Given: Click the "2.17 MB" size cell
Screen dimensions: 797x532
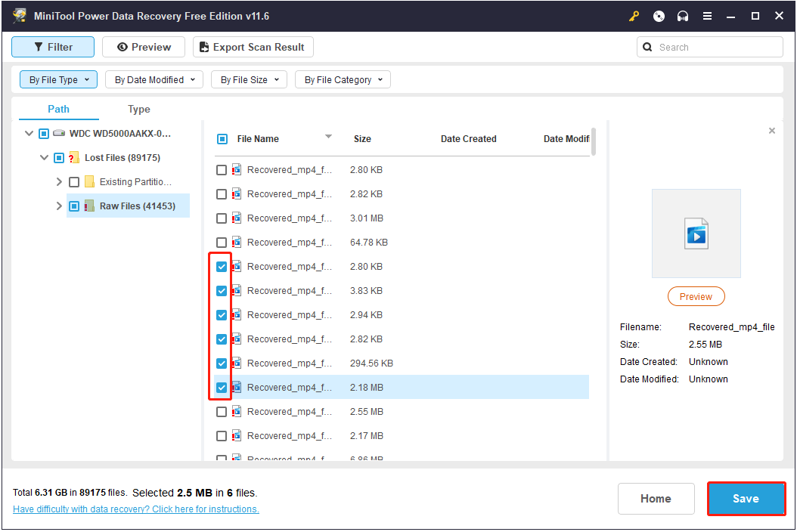Looking at the screenshot, I should pos(367,436).
